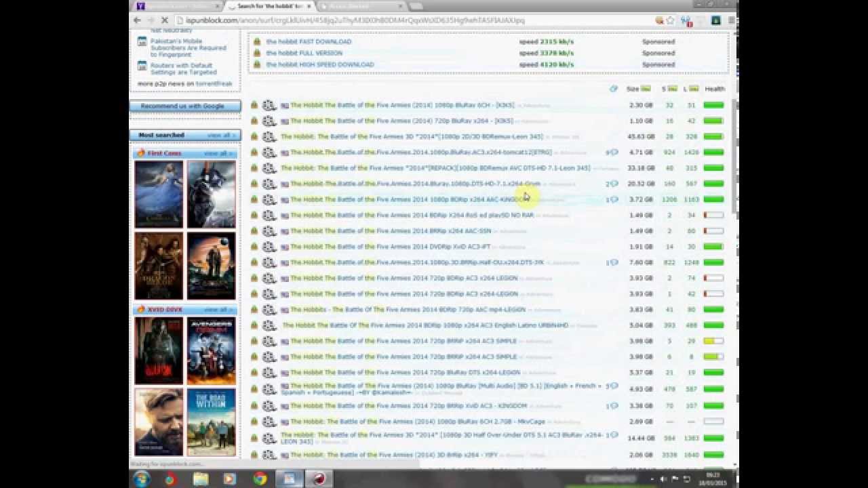
Task: Open comments icon on tomcat12[ETRG] row
Action: click(614, 152)
